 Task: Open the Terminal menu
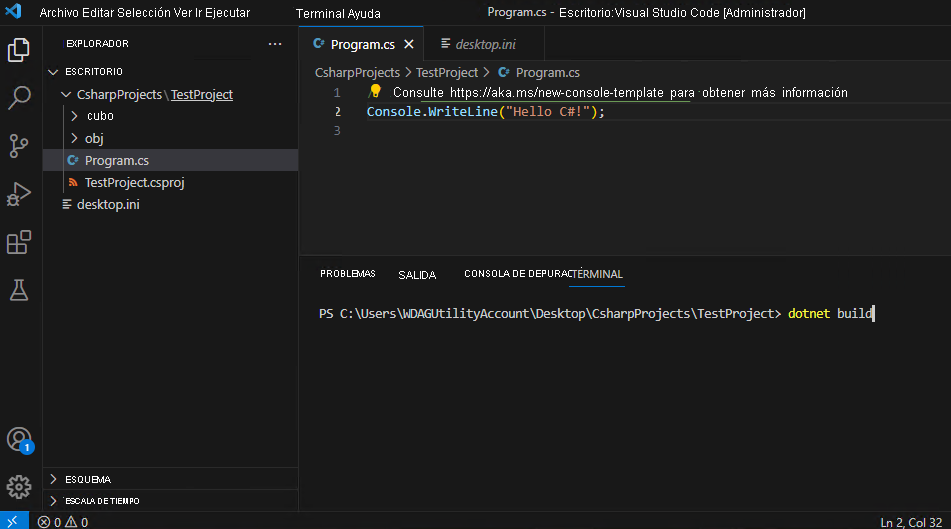(x=320, y=13)
